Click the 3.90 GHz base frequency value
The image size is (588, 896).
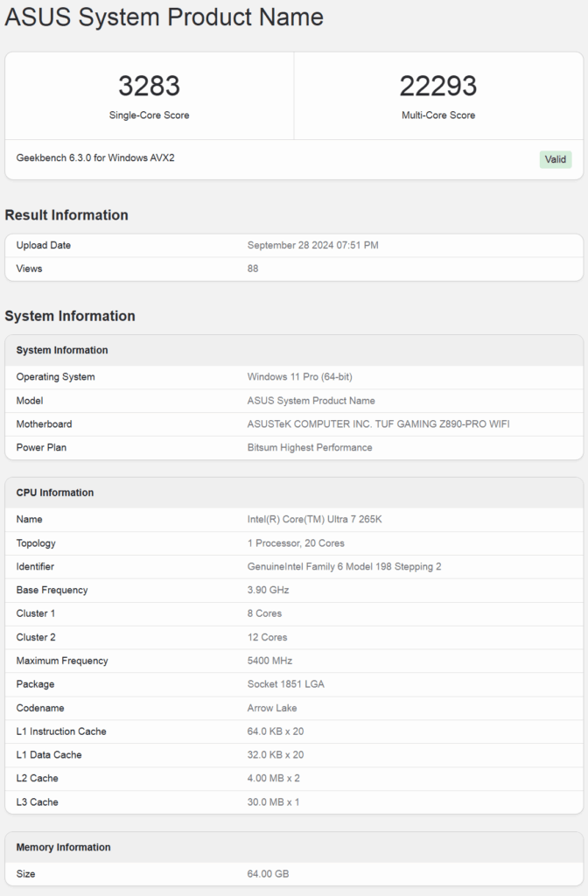pos(268,590)
